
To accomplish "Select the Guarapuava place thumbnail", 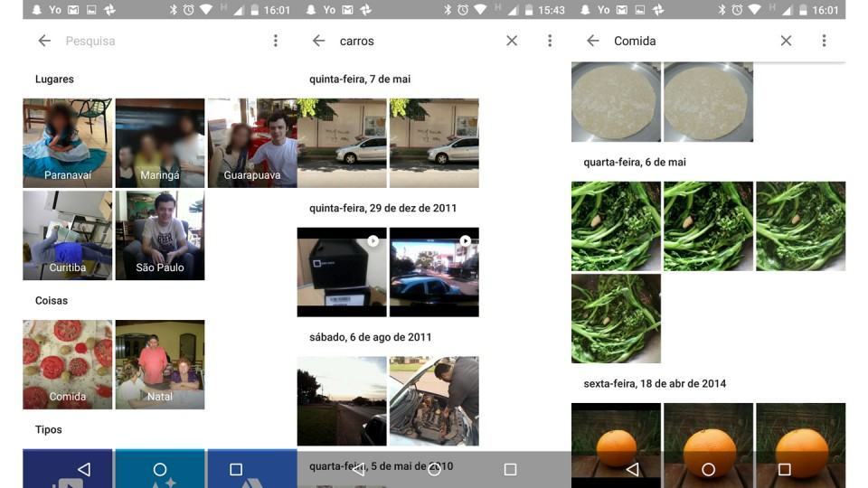I will [x=252, y=143].
